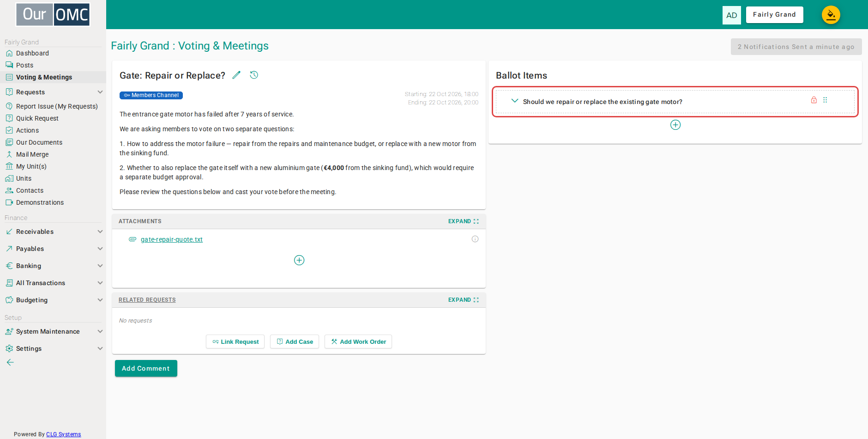The width and height of the screenshot is (868, 439).
Task: Click the red lock icon on the ballot item
Action: [814, 100]
